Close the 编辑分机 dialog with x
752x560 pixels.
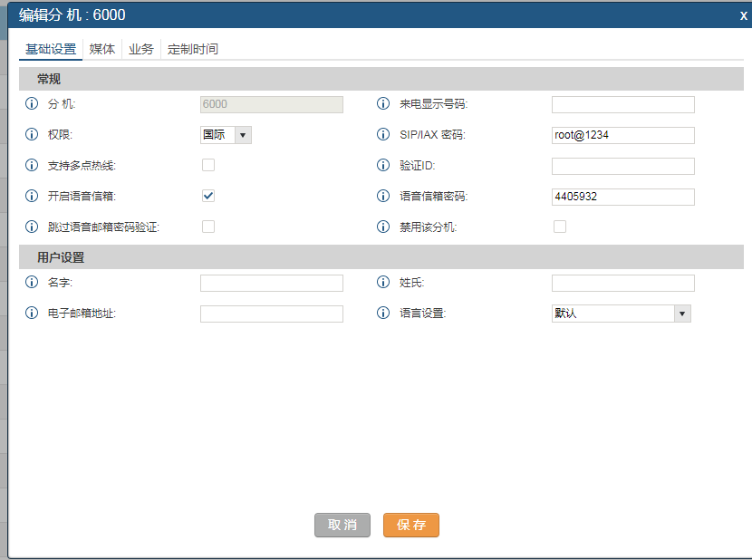pyautogui.click(x=743, y=15)
